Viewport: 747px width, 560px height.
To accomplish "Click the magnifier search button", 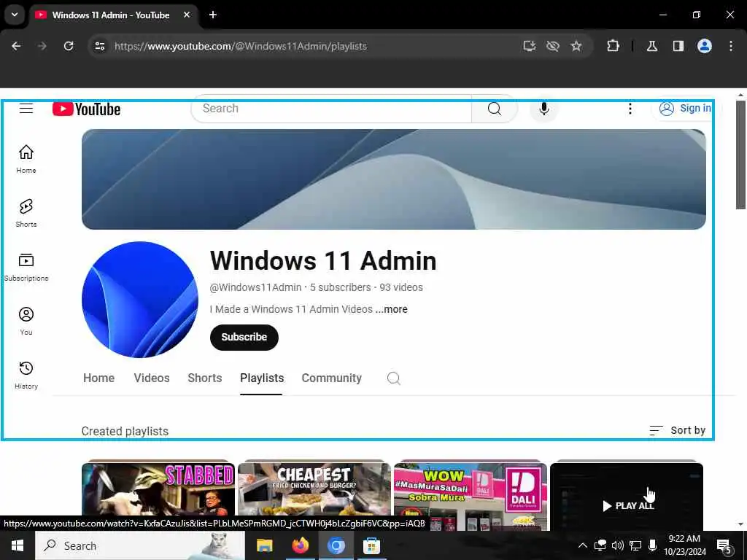I will pos(494,109).
